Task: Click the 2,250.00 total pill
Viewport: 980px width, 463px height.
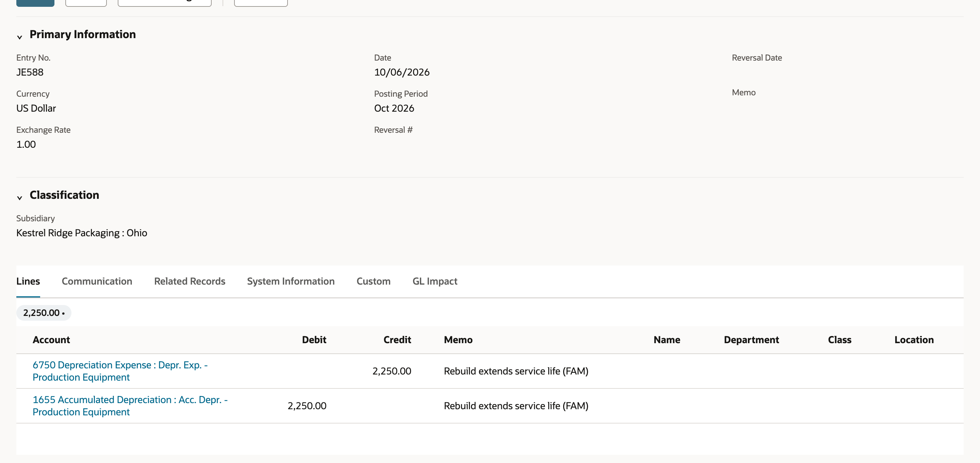Action: tap(44, 313)
